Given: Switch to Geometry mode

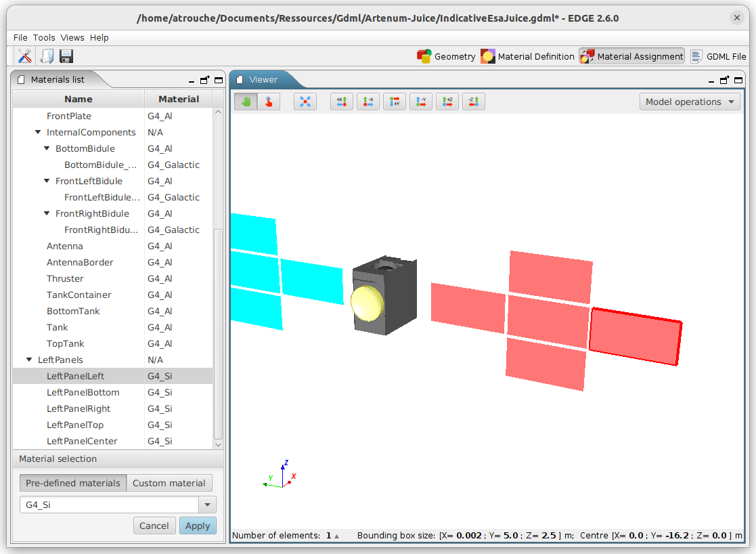Looking at the screenshot, I should pyautogui.click(x=446, y=56).
